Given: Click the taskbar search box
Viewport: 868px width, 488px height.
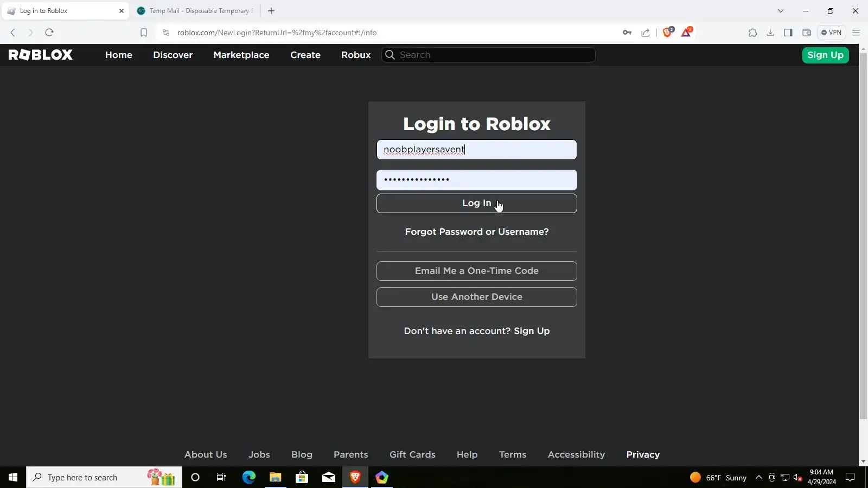Looking at the screenshot, I should point(104,477).
